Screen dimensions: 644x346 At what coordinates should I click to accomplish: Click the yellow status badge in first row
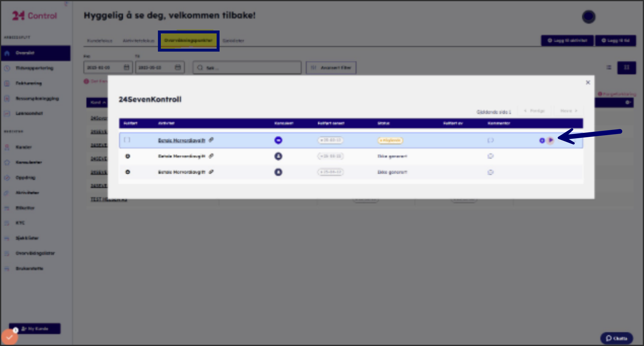[390, 140]
